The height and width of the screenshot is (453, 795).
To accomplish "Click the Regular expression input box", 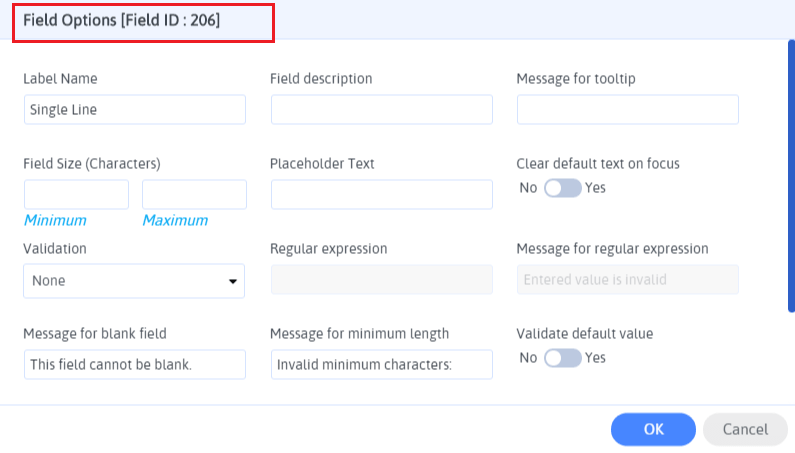I will (381, 280).
